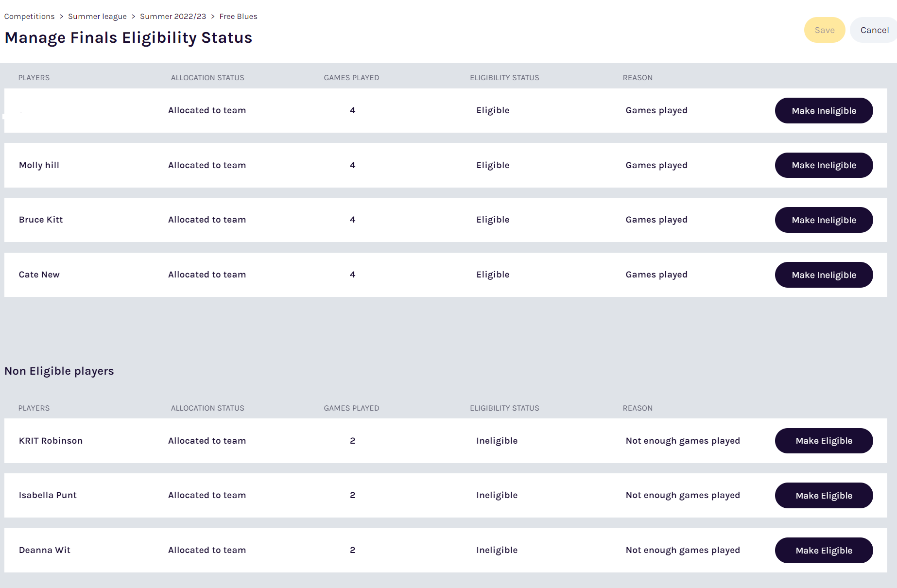The image size is (897, 588).
Task: Make the first unnamed player ineligible
Action: 824,110
